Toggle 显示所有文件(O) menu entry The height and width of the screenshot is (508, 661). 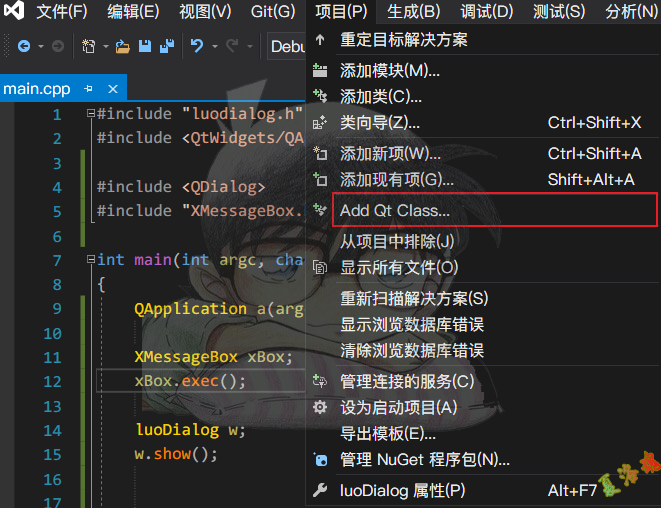483,267
